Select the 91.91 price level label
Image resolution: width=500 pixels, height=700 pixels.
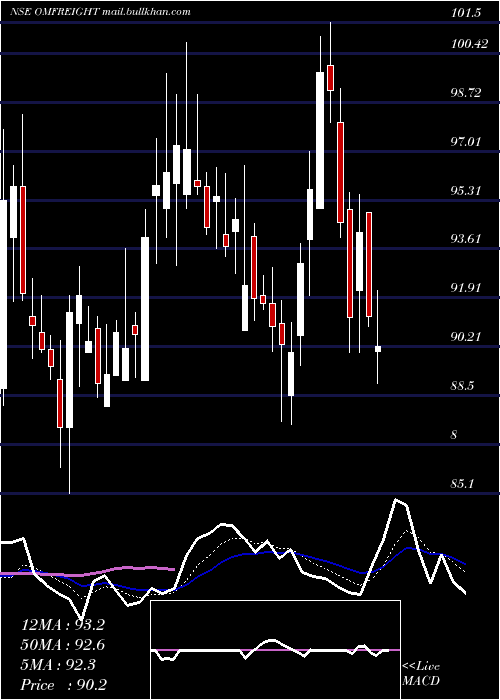click(467, 288)
